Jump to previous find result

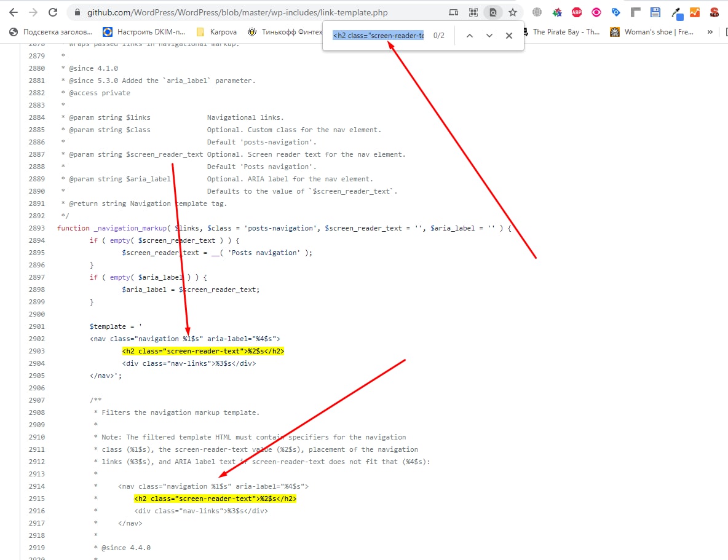[469, 35]
